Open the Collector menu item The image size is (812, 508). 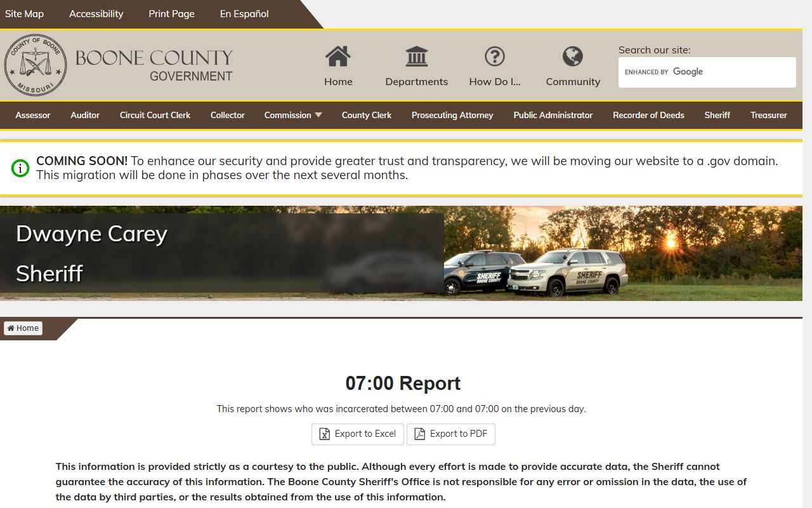click(x=228, y=115)
